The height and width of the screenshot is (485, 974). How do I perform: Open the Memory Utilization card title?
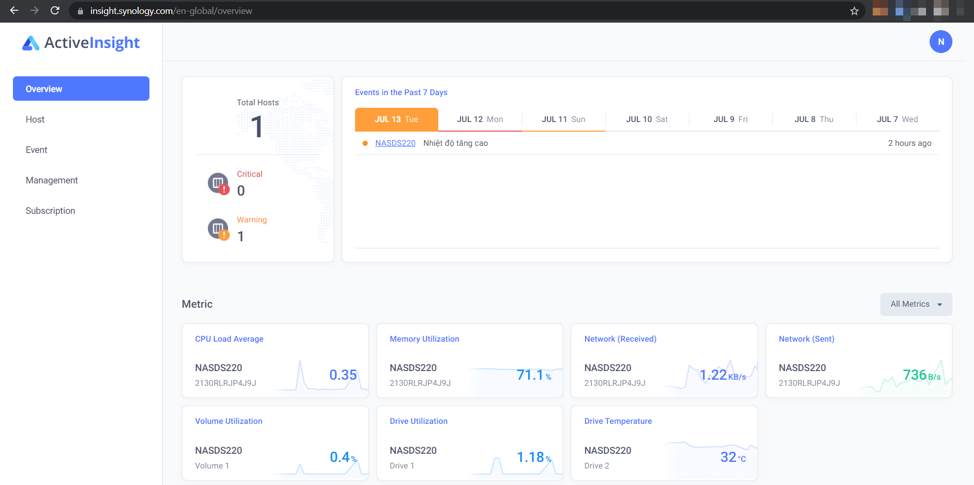click(x=424, y=339)
